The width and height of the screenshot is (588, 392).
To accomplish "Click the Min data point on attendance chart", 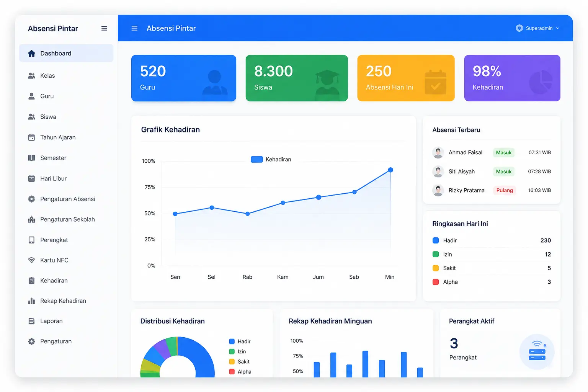I will coord(390,170).
